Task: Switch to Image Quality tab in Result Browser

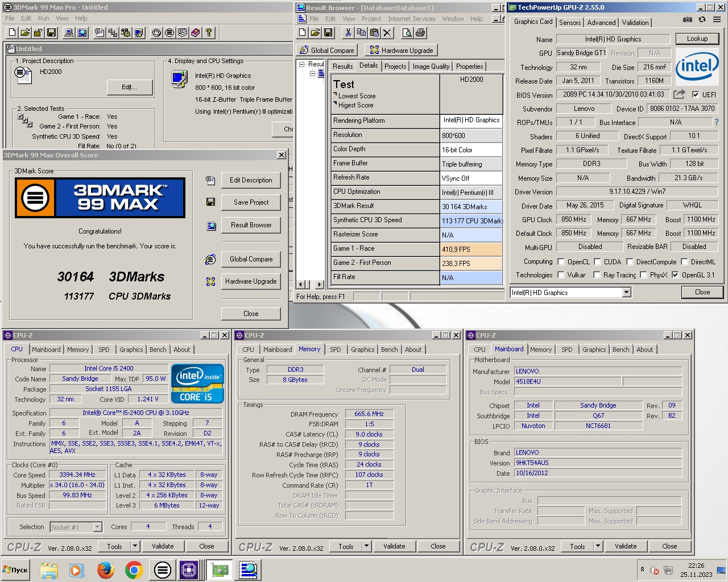Action: point(431,66)
